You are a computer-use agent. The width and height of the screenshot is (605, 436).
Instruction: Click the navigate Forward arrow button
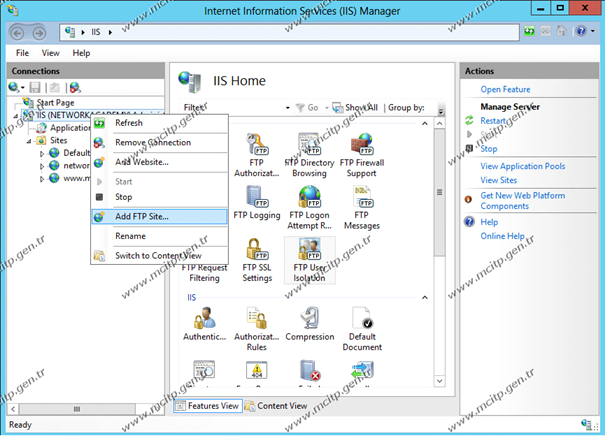(39, 34)
